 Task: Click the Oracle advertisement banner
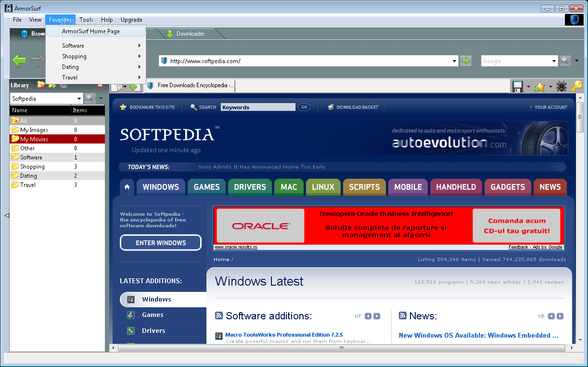pyautogui.click(x=388, y=225)
